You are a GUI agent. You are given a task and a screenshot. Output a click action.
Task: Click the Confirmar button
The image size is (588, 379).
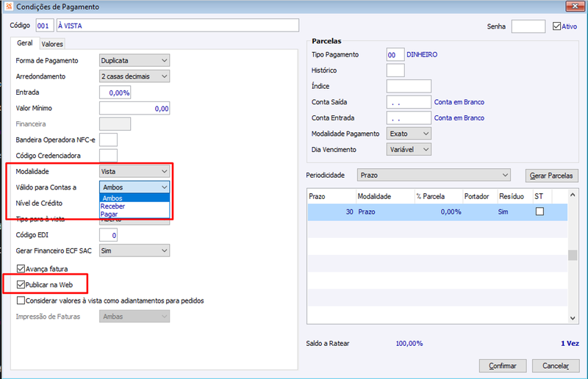[x=503, y=366]
